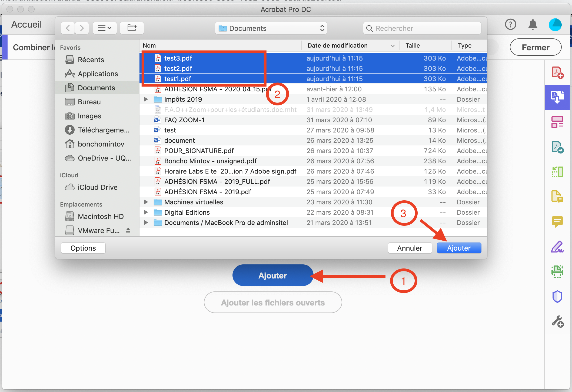The height and width of the screenshot is (392, 572).
Task: Expand the Machines virtuelles folder
Action: click(x=146, y=202)
